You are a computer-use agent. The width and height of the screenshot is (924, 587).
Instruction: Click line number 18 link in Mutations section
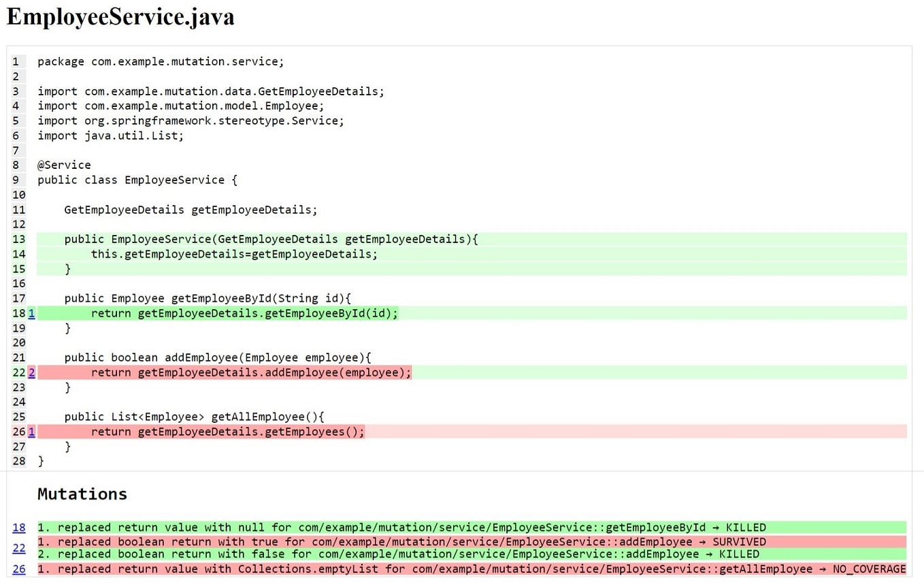[18, 528]
